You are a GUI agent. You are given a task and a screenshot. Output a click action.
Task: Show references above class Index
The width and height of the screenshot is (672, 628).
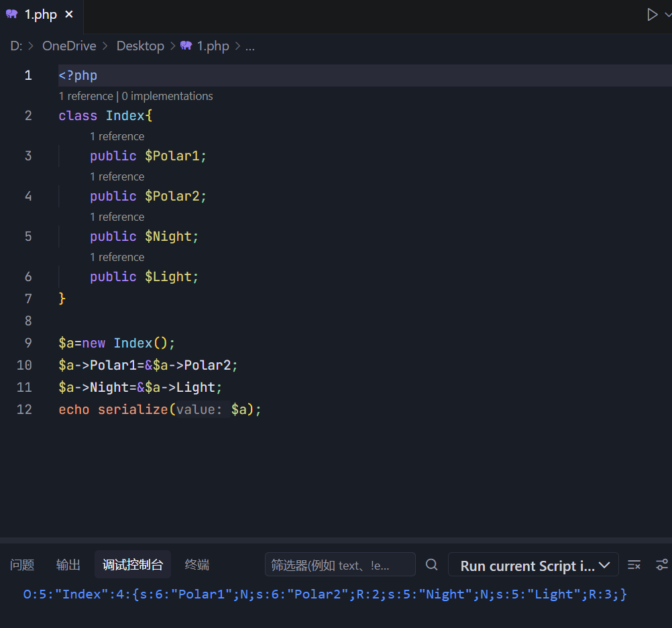coord(86,96)
